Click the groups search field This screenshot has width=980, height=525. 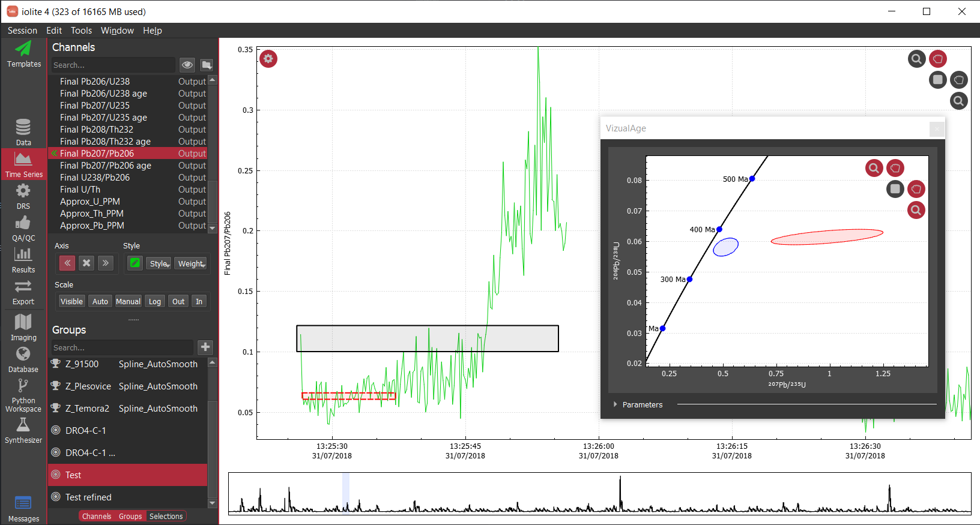click(x=122, y=347)
